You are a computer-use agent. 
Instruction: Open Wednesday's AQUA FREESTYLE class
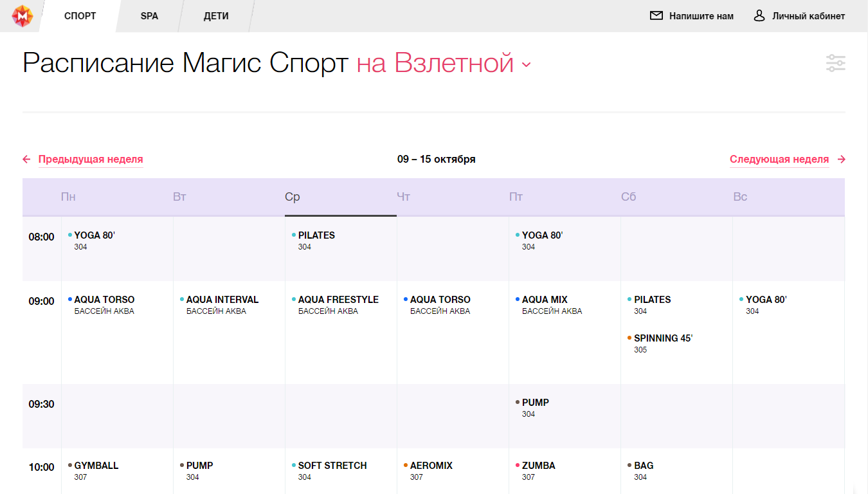pos(338,300)
